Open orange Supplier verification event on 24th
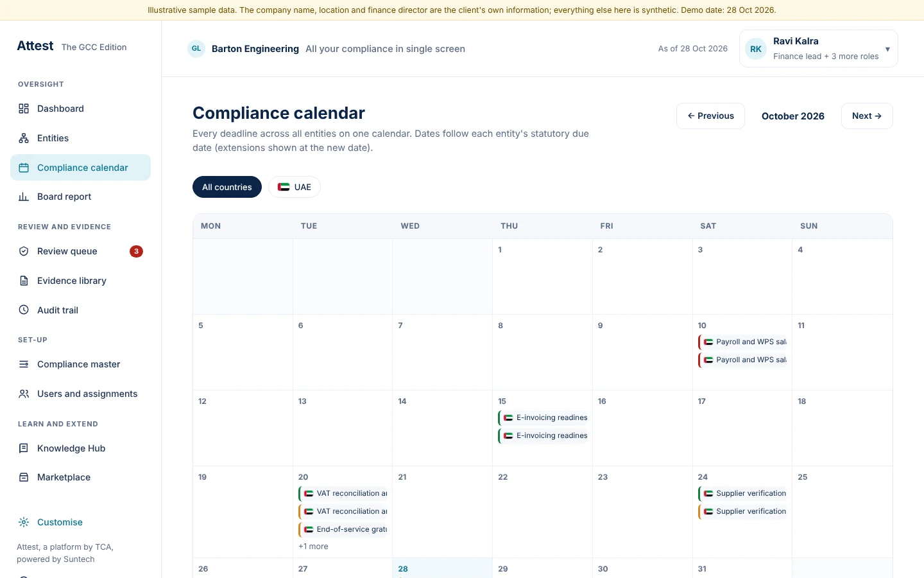The image size is (924, 578). point(742,511)
